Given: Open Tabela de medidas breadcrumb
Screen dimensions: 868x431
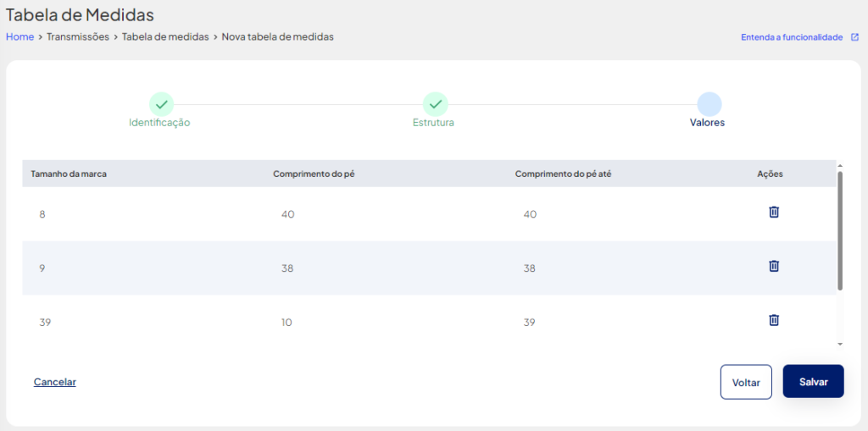Looking at the screenshot, I should coord(165,37).
